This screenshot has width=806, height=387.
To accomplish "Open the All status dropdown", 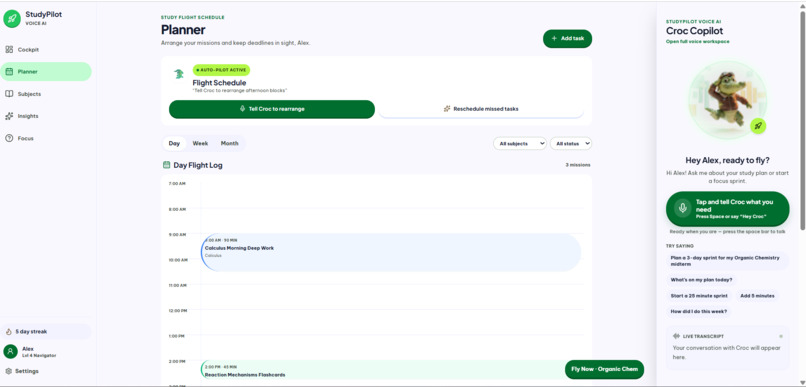I will [571, 144].
